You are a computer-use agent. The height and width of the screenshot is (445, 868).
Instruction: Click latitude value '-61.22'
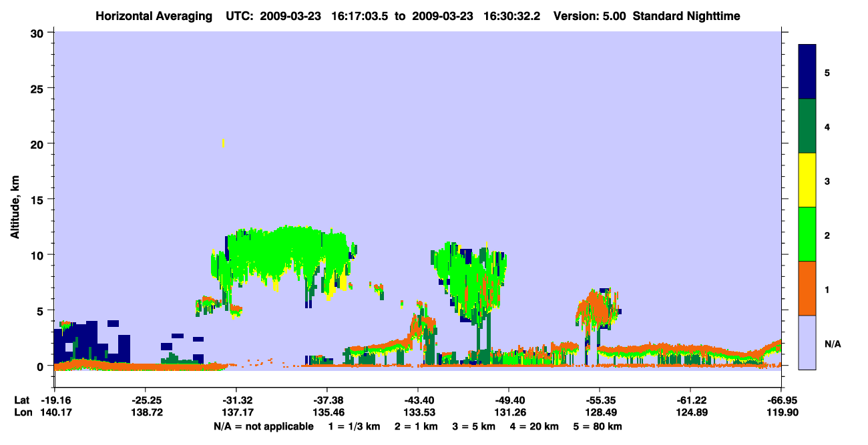click(x=690, y=400)
